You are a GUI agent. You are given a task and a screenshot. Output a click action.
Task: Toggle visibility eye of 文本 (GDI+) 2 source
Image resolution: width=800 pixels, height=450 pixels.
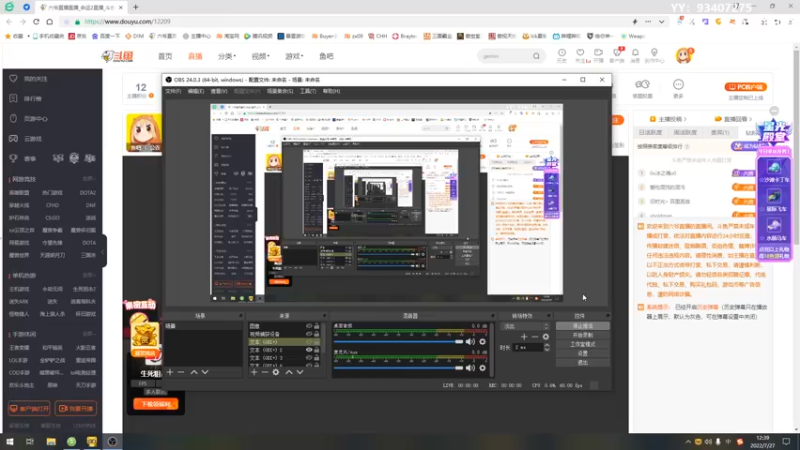(x=309, y=350)
